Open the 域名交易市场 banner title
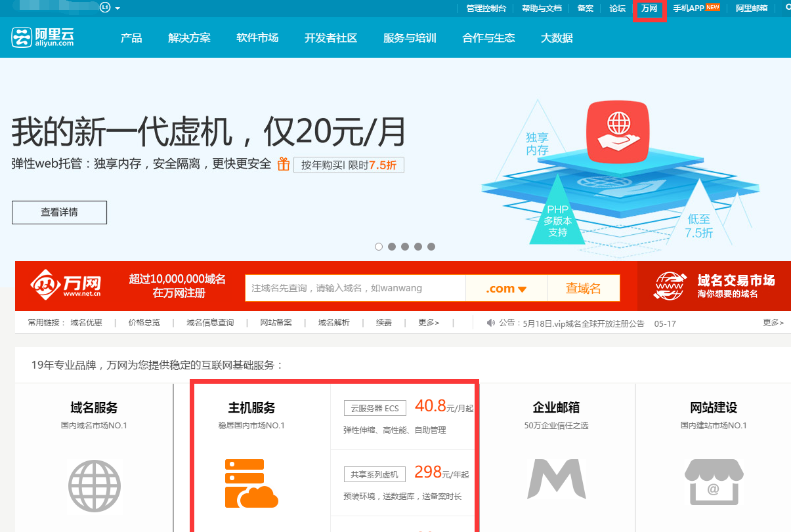 [736, 280]
